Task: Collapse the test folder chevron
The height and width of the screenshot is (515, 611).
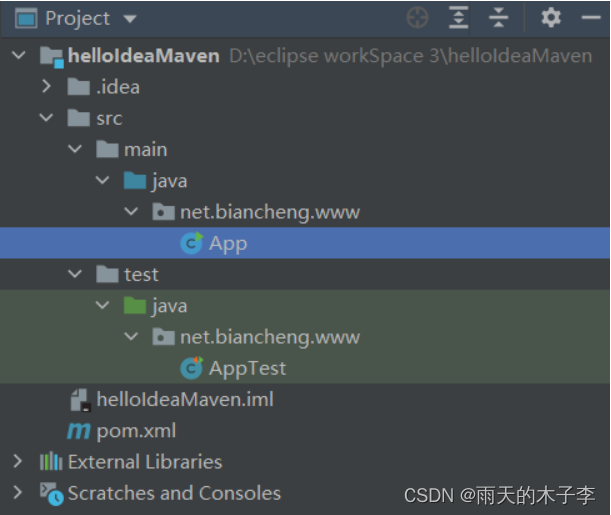Action: pyautogui.click(x=74, y=273)
